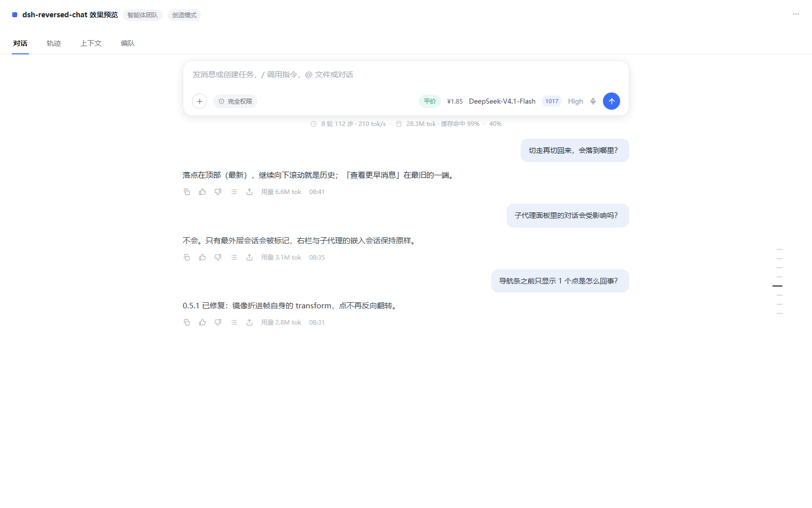Screen dimensions: 812x508
Task: Toggle the 平价 pricing badge
Action: tap(430, 101)
